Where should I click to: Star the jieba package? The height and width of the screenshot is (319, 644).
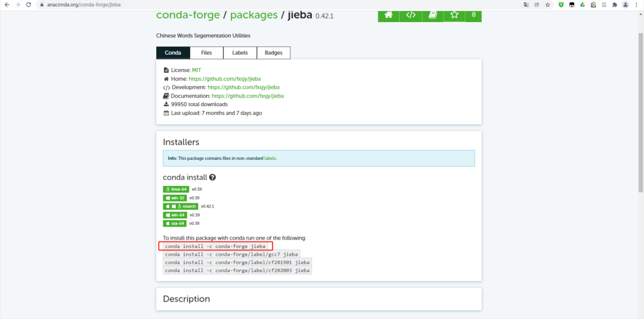tap(454, 15)
